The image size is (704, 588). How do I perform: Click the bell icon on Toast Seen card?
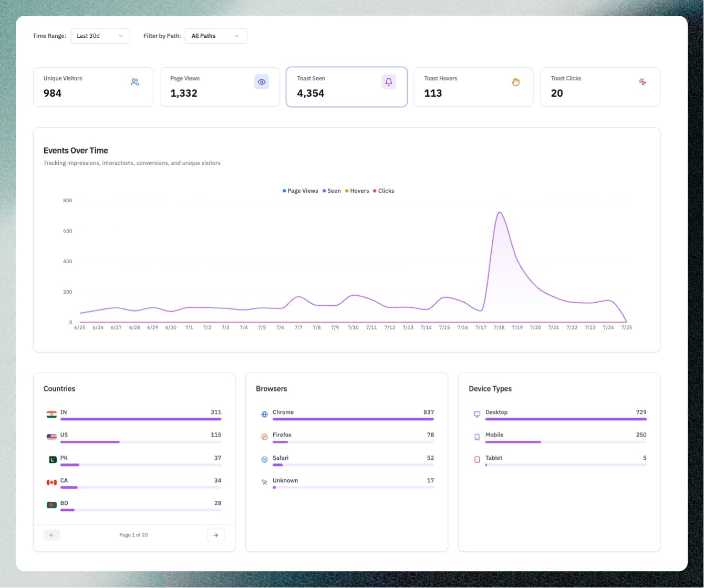pos(389,82)
